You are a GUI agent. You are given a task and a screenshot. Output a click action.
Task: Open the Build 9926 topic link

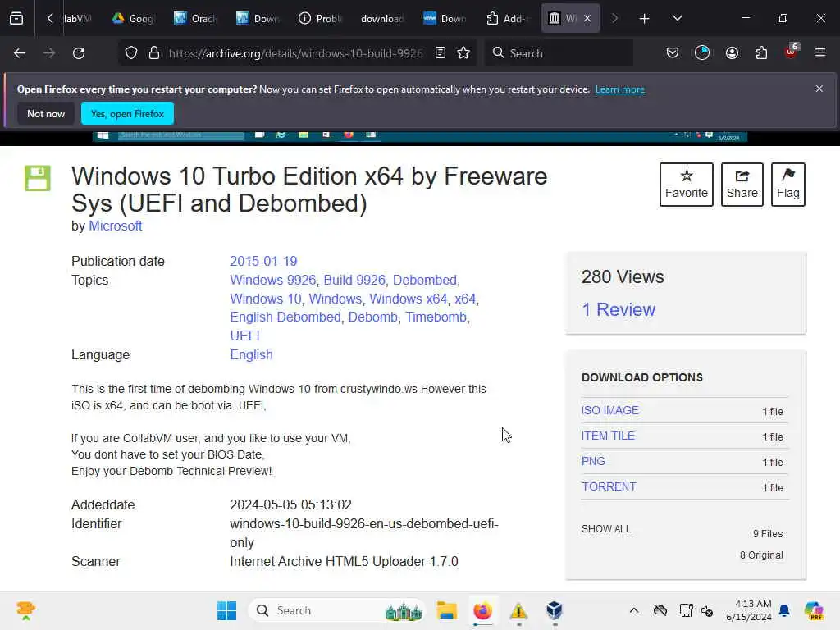tap(354, 281)
